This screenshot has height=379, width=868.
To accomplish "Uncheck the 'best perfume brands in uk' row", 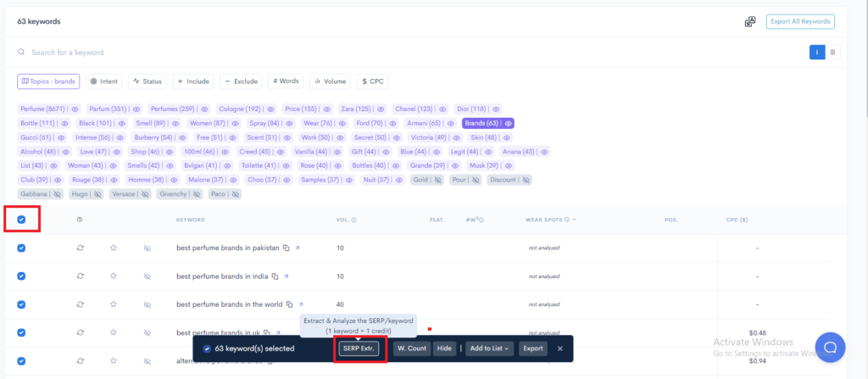I will coord(21,332).
